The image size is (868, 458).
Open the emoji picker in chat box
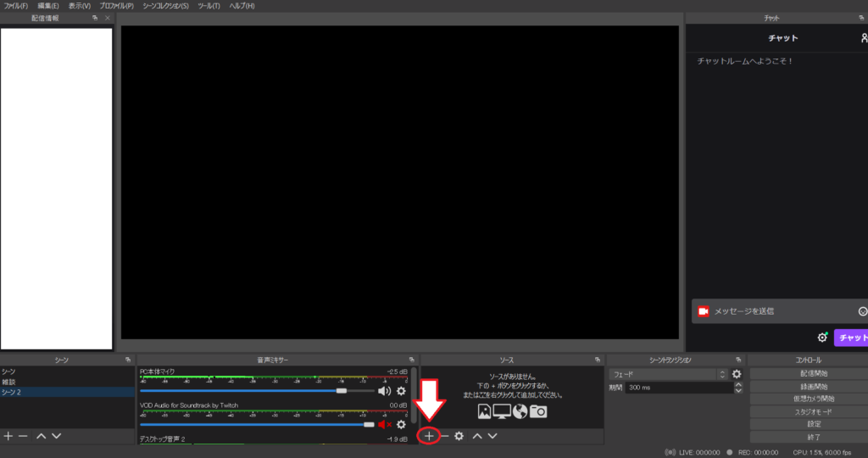(x=862, y=311)
